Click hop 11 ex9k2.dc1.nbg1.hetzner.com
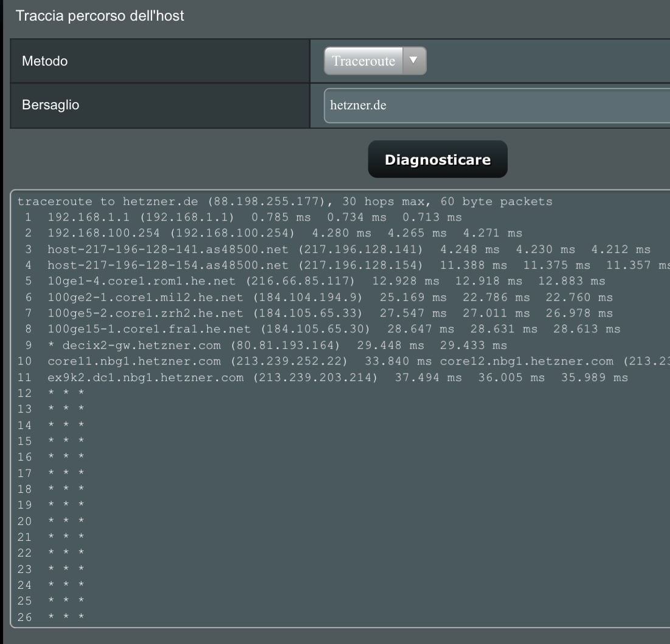Screen dimensions: 670x644 coord(146,377)
